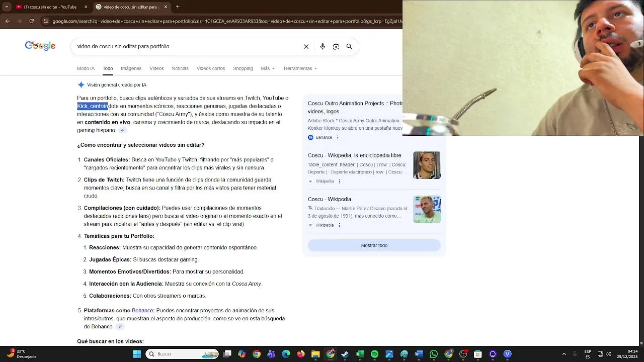Close the YouTube tab
Image resolution: width=644 pixels, height=362 pixels.
coord(86,7)
